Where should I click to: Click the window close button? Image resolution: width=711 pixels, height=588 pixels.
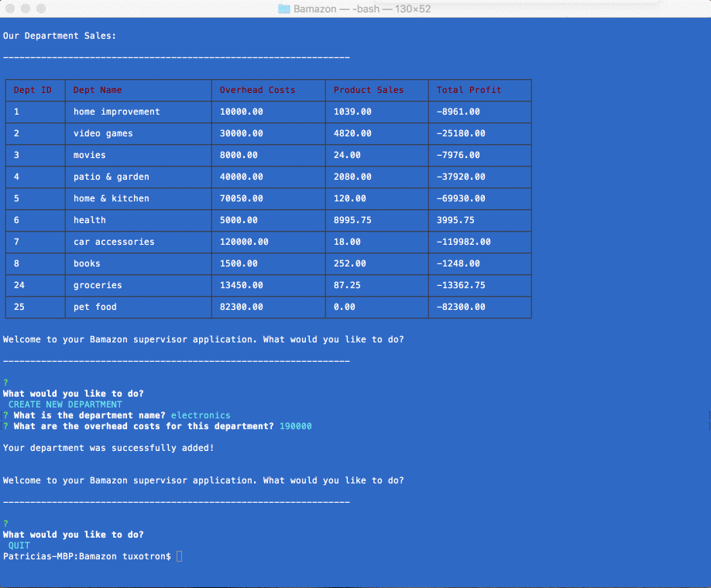click(10, 9)
